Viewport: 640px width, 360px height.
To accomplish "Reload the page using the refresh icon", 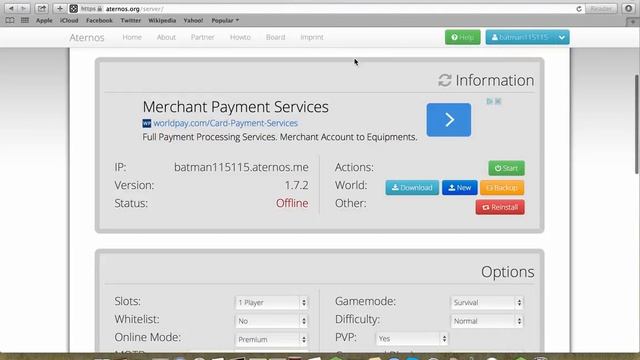I will pos(579,9).
